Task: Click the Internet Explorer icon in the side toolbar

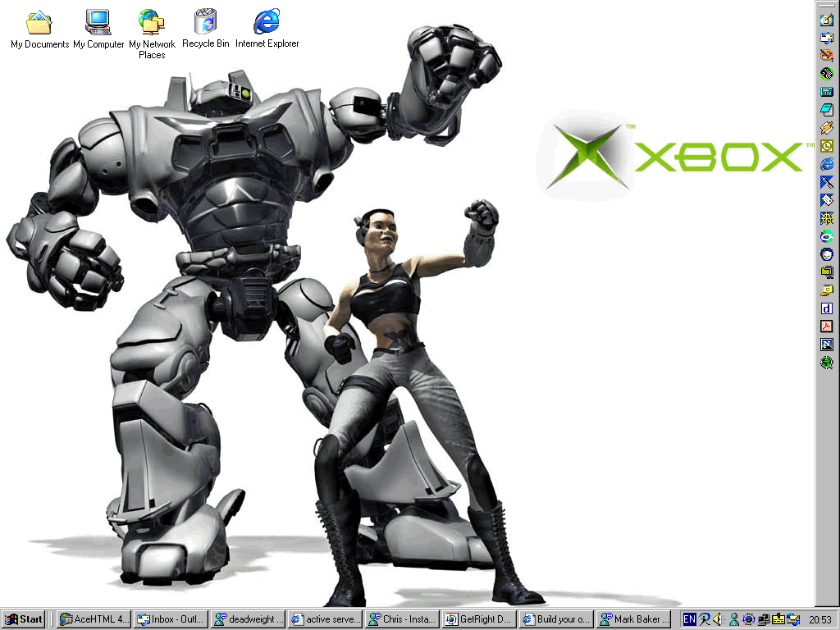Action: [827, 164]
